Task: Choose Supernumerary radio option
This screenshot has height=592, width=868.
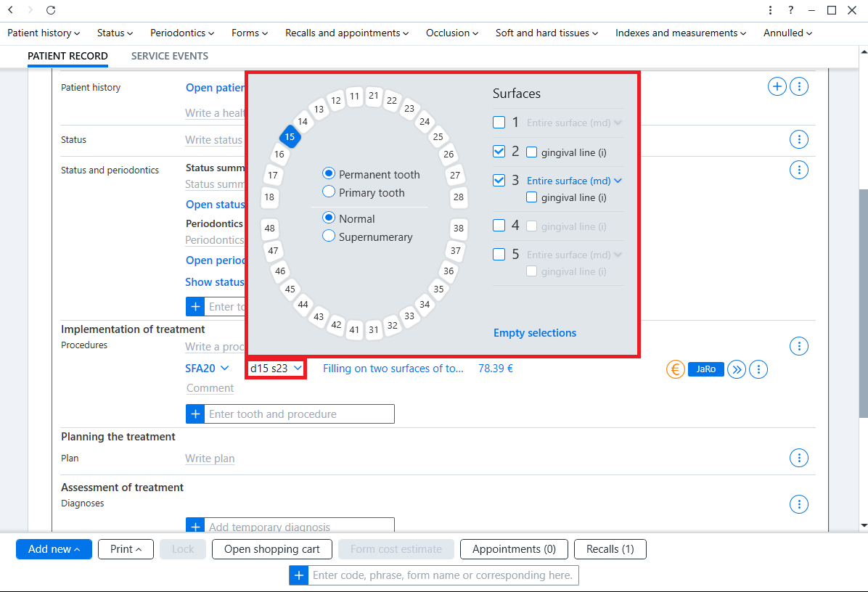Action: pyautogui.click(x=328, y=236)
